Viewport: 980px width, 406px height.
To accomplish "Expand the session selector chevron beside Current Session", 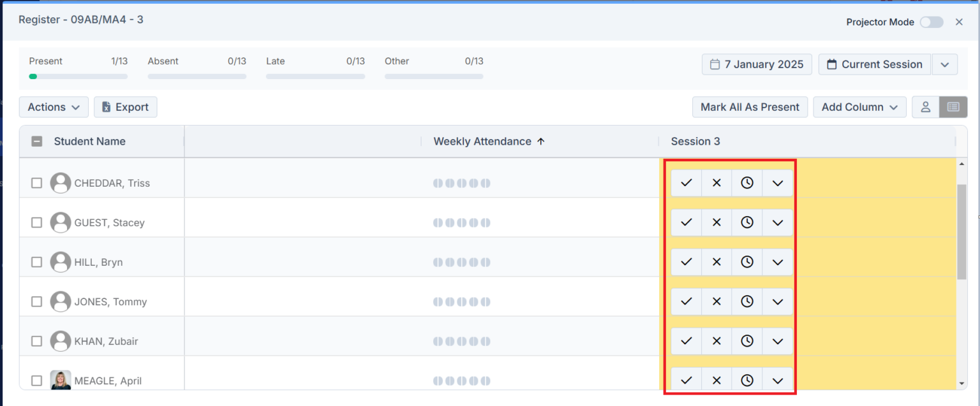I will click(x=944, y=64).
